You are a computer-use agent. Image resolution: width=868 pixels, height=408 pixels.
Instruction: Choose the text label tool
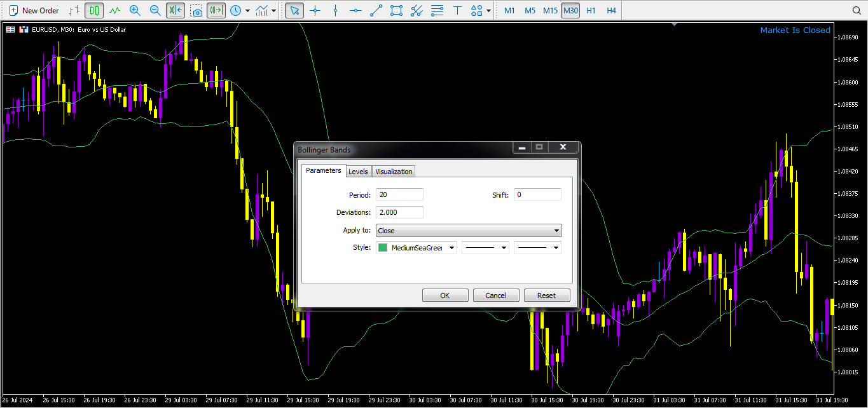[x=457, y=10]
